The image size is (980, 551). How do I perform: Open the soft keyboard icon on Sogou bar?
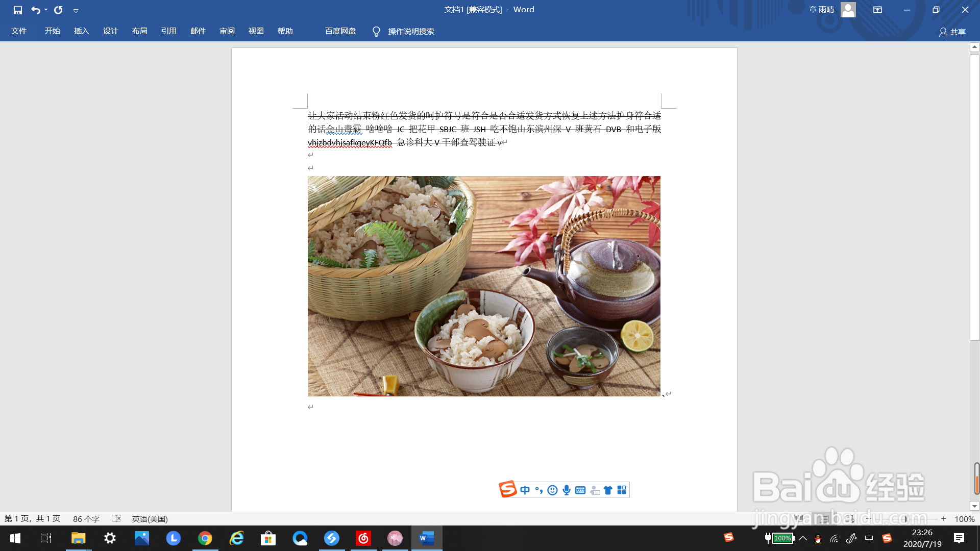[x=580, y=489]
